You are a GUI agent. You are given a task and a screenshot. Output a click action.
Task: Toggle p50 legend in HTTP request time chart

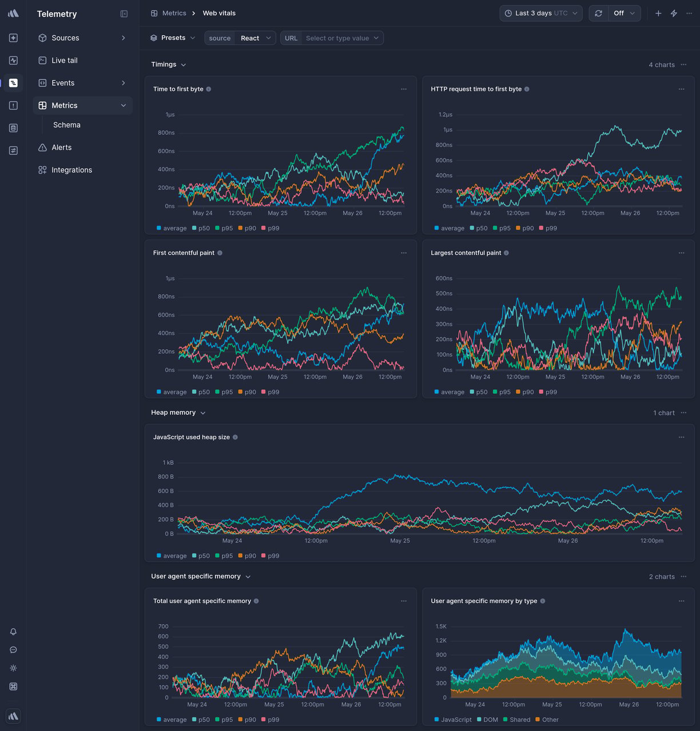479,228
